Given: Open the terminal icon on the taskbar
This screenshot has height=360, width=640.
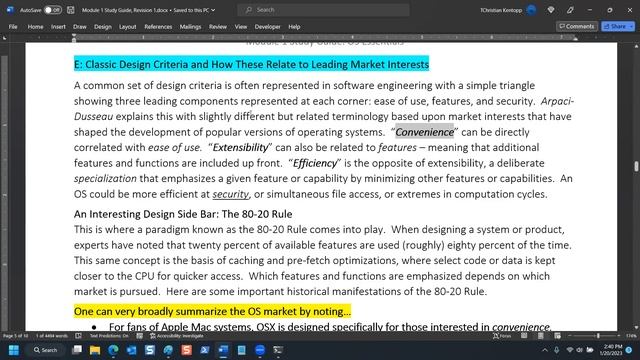Looking at the screenshot, I should click(278, 350).
